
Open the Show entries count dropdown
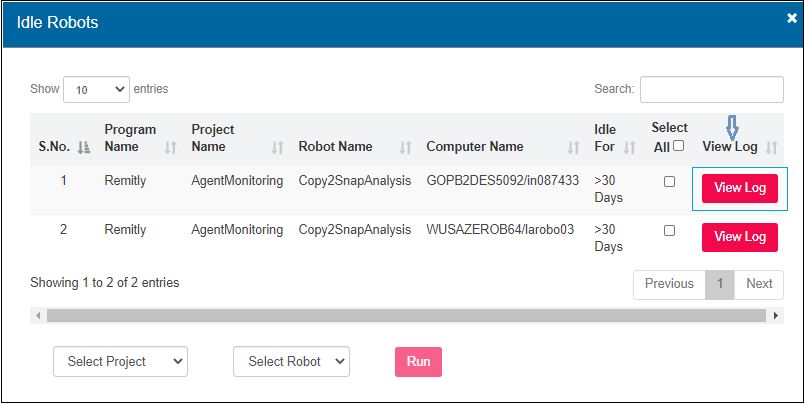click(x=96, y=89)
